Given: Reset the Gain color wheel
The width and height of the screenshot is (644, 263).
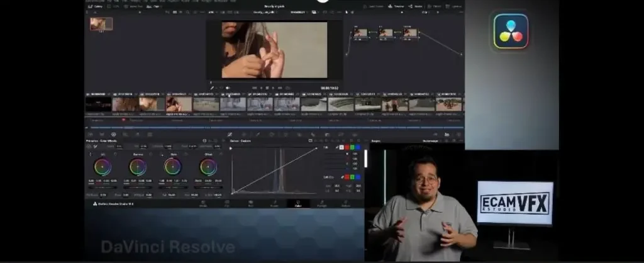Looking at the screenshot, I should pyautogui.click(x=186, y=154).
